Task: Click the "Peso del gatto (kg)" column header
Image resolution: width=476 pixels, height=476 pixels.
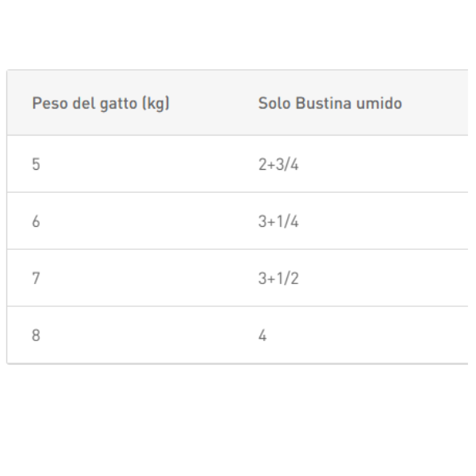Action: (x=101, y=104)
